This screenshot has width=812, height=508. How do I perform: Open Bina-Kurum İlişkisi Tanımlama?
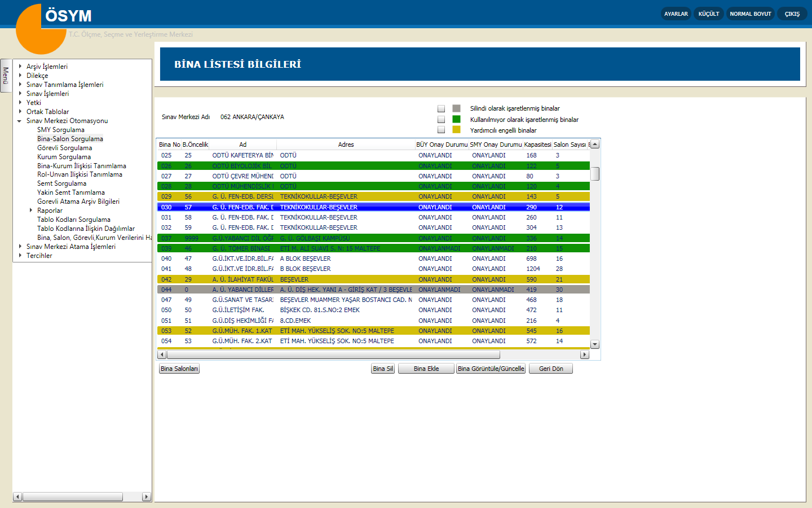(82, 166)
